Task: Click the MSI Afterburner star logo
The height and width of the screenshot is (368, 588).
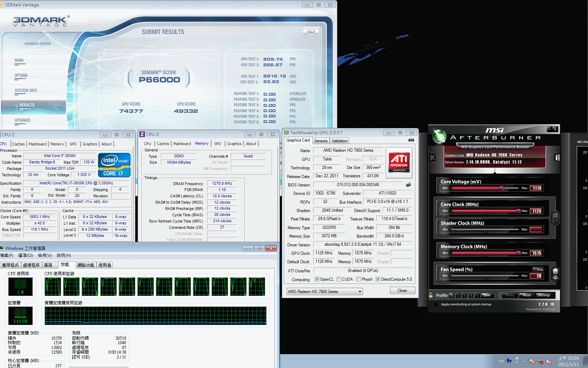Action: pyautogui.click(x=439, y=136)
